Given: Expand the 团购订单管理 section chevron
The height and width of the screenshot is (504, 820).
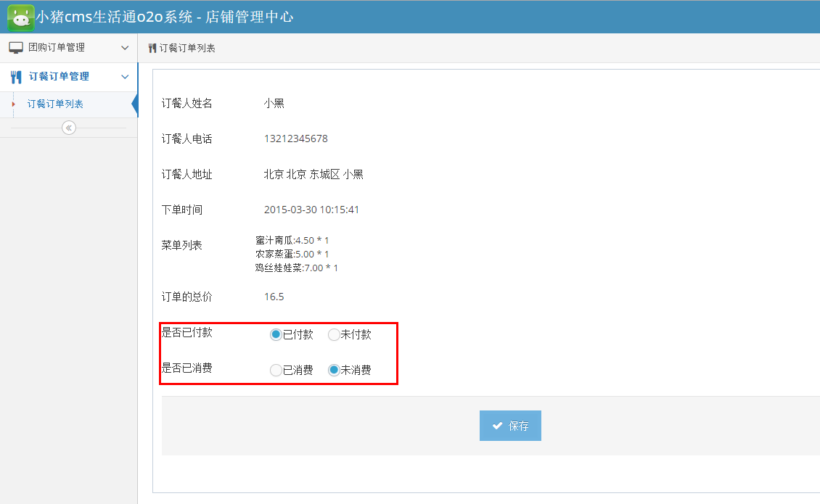Looking at the screenshot, I should [124, 47].
